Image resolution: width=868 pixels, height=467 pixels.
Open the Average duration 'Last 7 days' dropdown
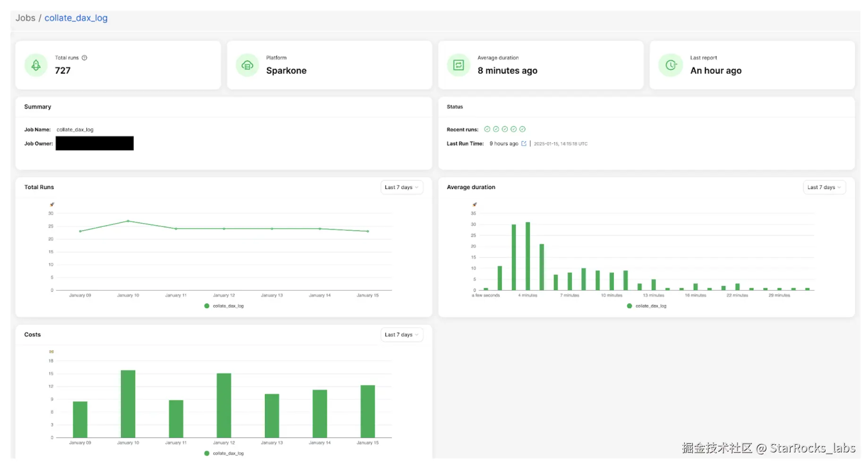tap(825, 187)
